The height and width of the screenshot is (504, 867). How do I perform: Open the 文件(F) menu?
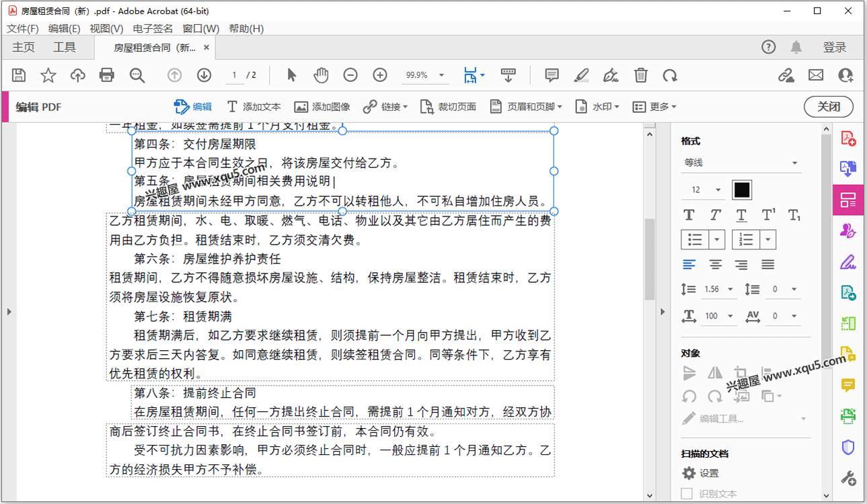[23, 28]
